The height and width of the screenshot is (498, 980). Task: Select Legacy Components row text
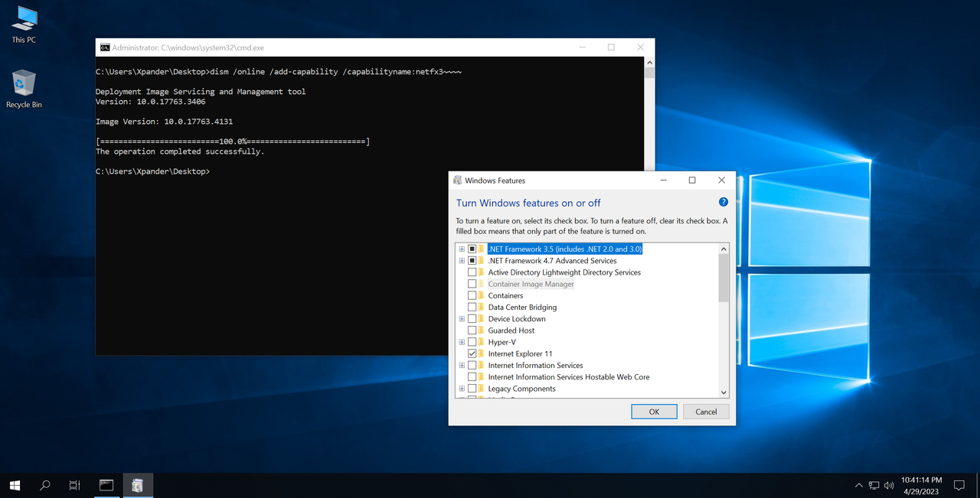[x=522, y=389]
